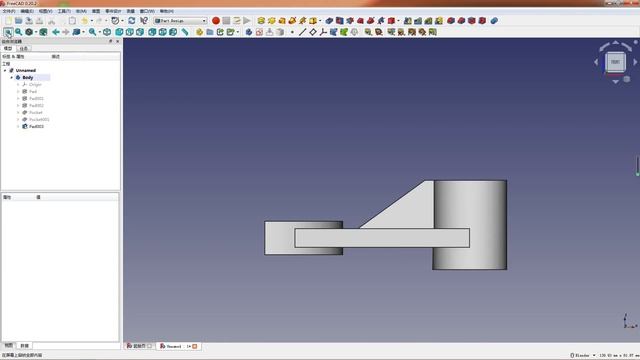Open the undo history dropdown arrow

[92, 21]
